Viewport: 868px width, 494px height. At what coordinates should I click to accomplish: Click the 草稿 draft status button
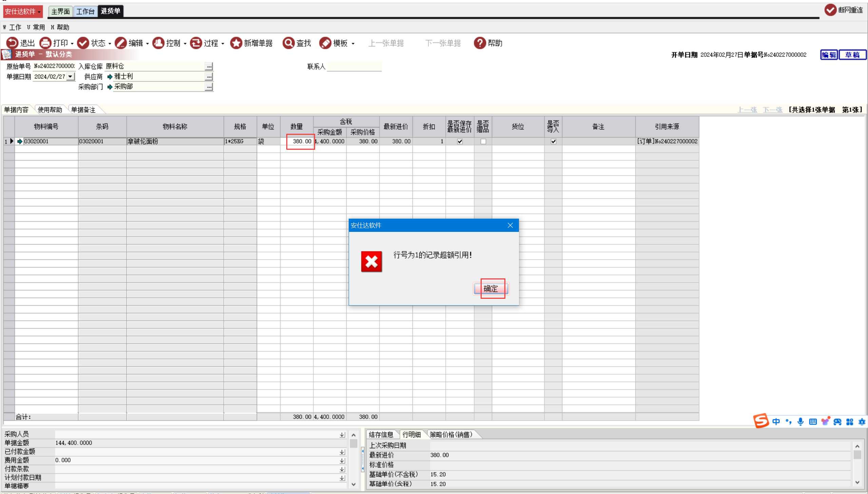click(852, 55)
